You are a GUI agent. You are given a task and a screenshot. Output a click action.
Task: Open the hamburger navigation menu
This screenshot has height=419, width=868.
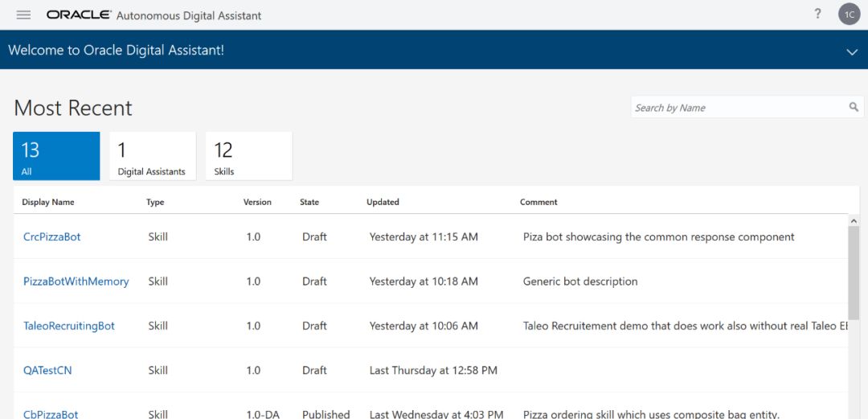tap(23, 15)
